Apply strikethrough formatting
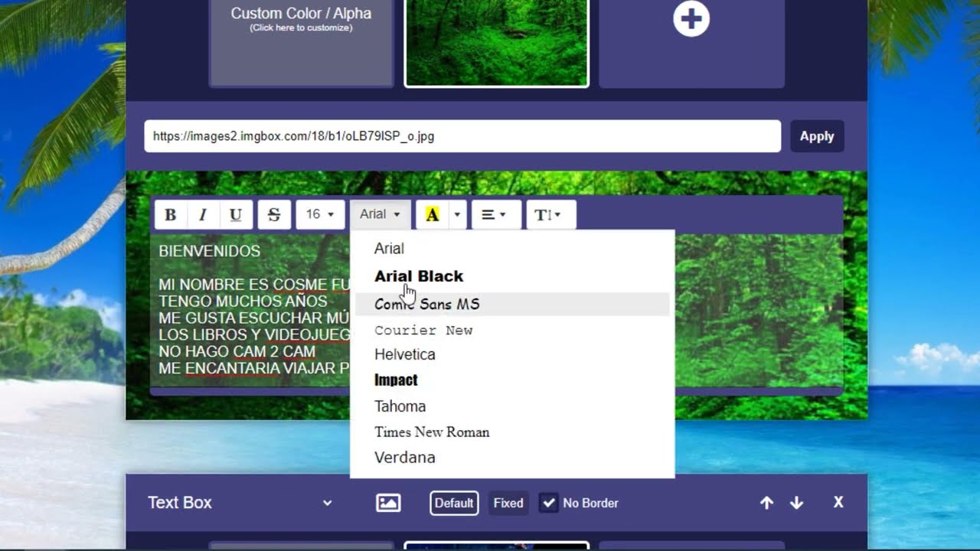980x551 pixels. (x=274, y=215)
